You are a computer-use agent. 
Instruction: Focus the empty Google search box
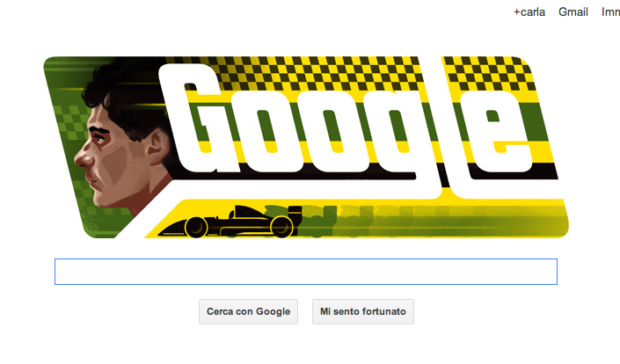[x=306, y=272]
